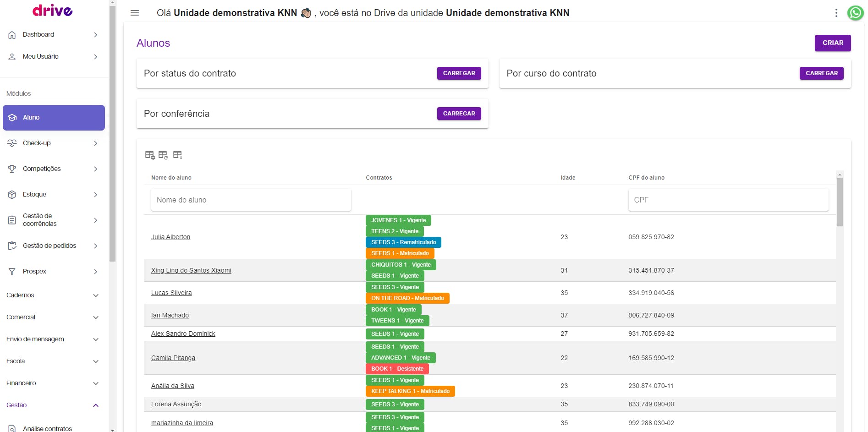Screen dimensions: 868x432
Task: Expand the Estoque chevron
Action: coord(95,195)
